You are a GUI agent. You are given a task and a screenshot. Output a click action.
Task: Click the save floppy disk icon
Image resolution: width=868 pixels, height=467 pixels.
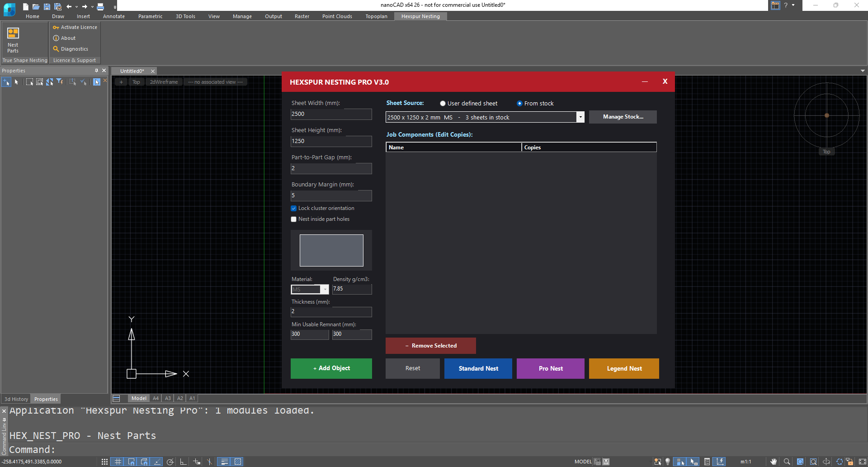47,6
